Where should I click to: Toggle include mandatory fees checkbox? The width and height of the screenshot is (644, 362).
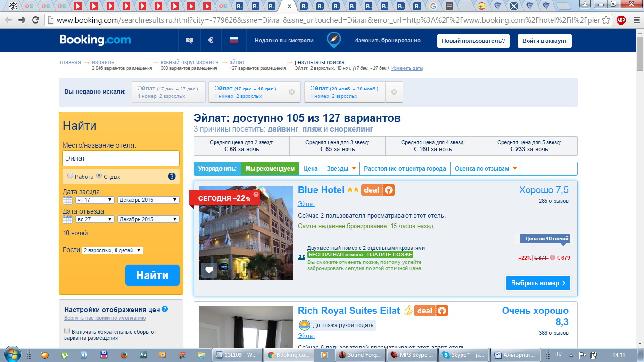(67, 331)
